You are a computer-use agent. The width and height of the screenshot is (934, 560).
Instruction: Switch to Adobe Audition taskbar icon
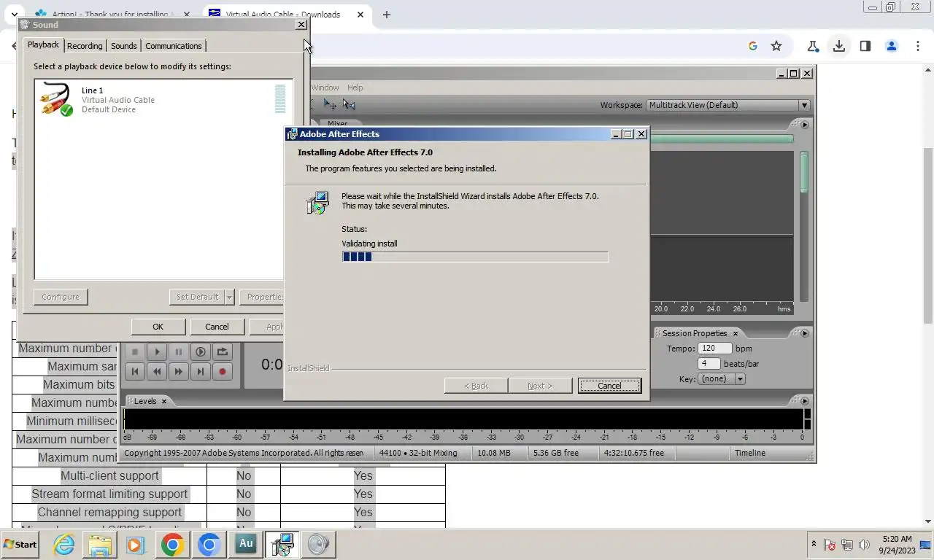tap(246, 544)
